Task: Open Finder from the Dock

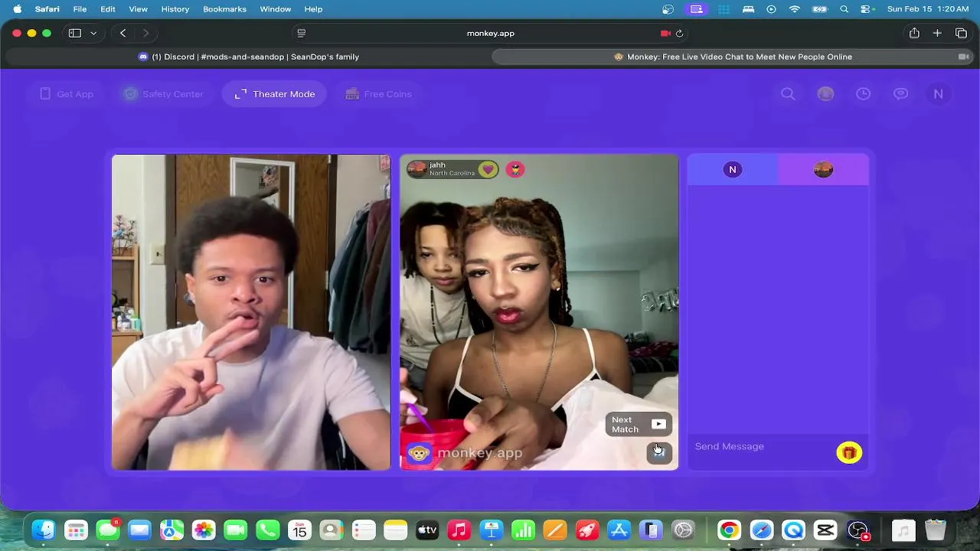Action: coord(44,530)
